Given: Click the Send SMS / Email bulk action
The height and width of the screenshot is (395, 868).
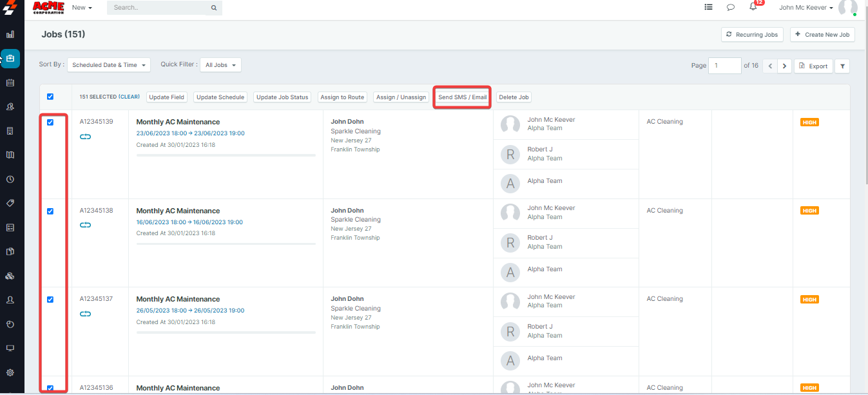Looking at the screenshot, I should (x=462, y=97).
